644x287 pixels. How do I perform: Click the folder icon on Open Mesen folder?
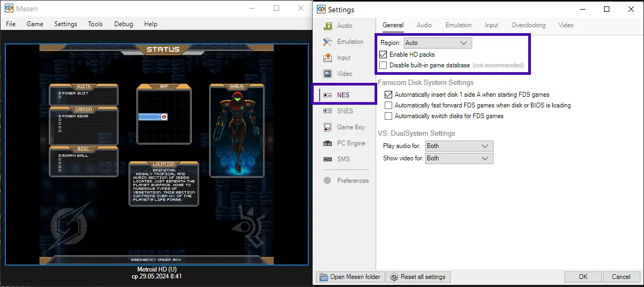click(324, 277)
